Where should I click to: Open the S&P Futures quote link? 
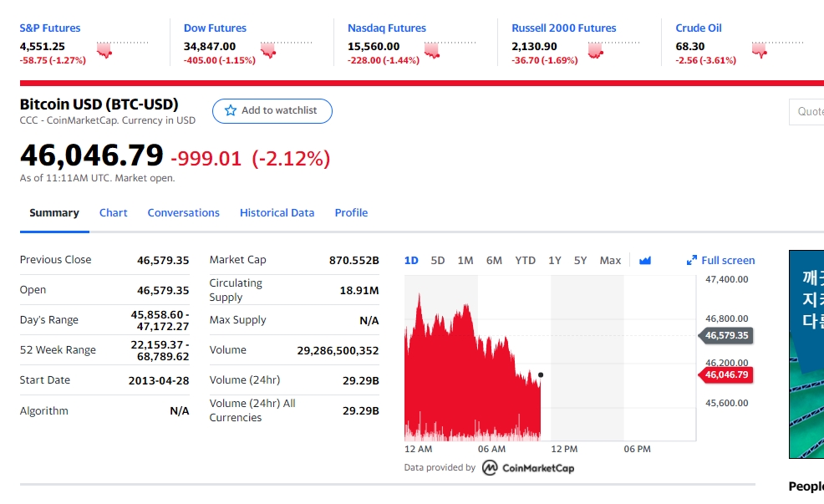click(x=50, y=28)
